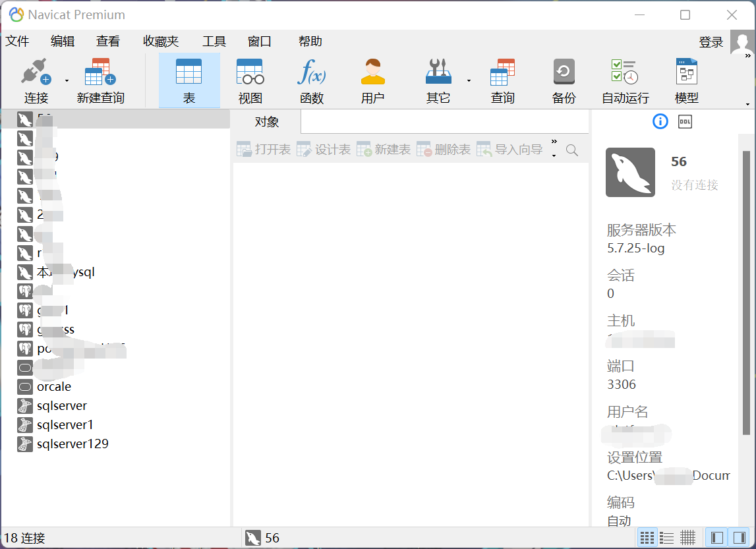Viewport: 756px width, 549px height.
Task: Switch objects to list (grid icon) view
Action: (647, 537)
